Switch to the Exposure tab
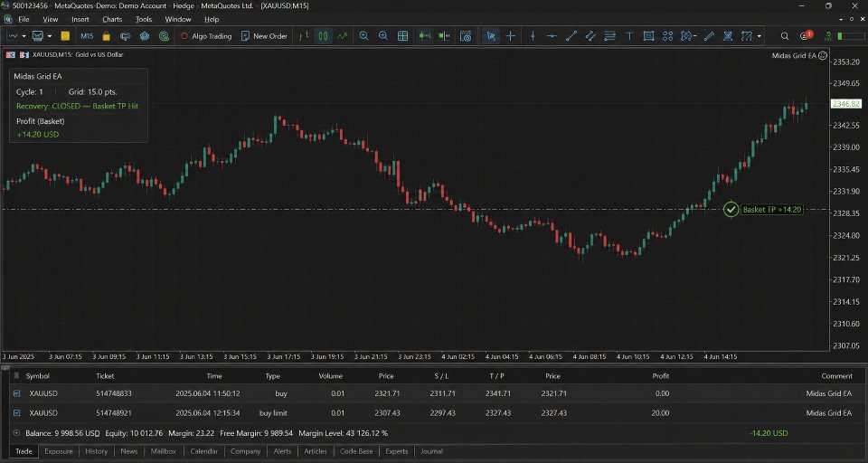The height and width of the screenshot is (463, 868). click(59, 451)
